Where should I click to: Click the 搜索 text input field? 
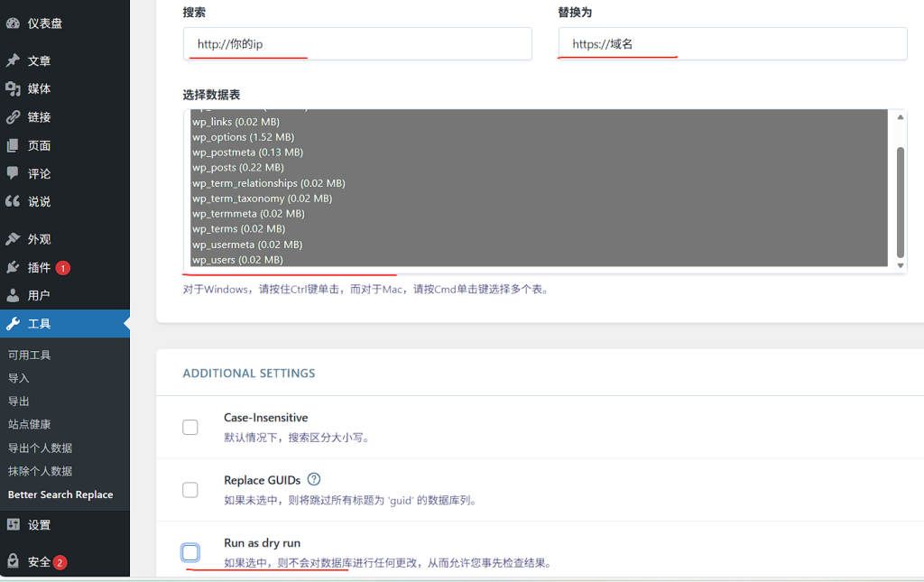tap(357, 44)
